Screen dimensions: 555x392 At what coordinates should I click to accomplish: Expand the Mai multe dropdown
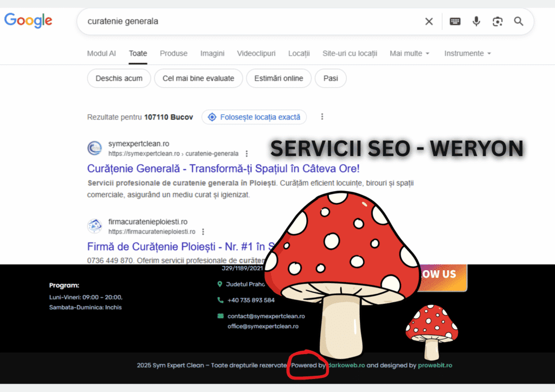(x=409, y=54)
